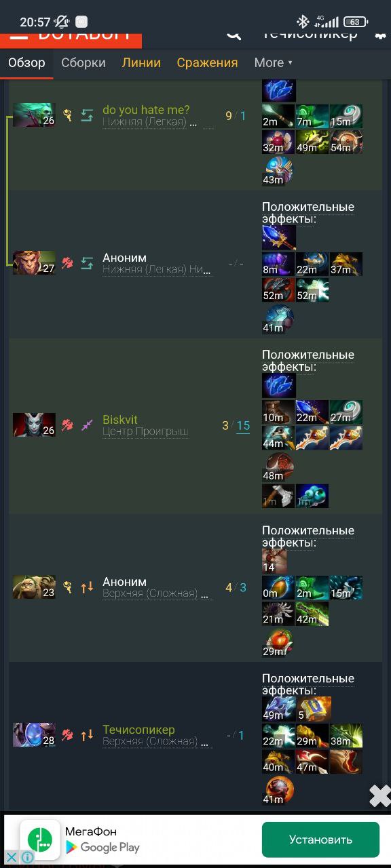Click the item icon marked 43m
The width and height of the screenshot is (391, 868).
click(x=279, y=170)
